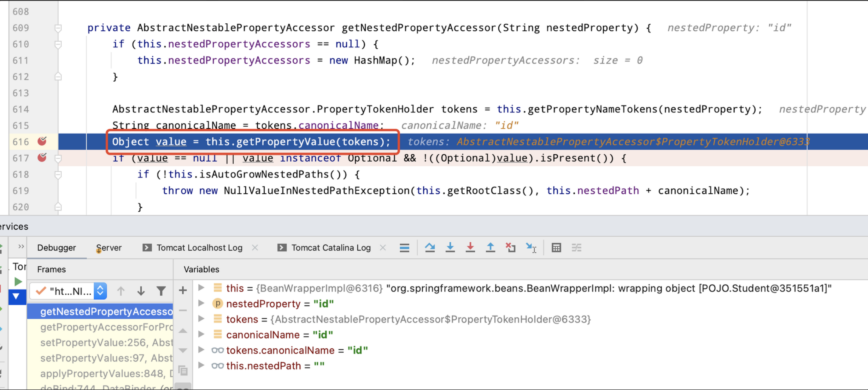
Task: Click the New Watch plus icon
Action: click(x=183, y=290)
